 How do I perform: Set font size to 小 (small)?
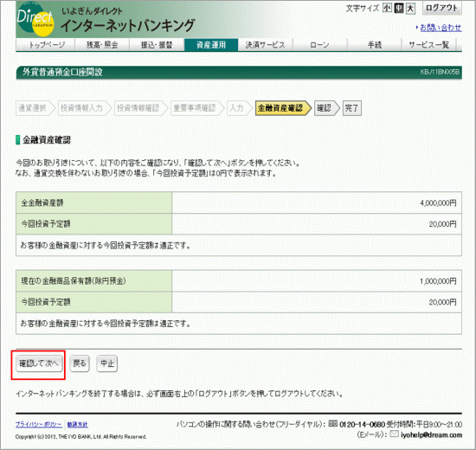[387, 8]
